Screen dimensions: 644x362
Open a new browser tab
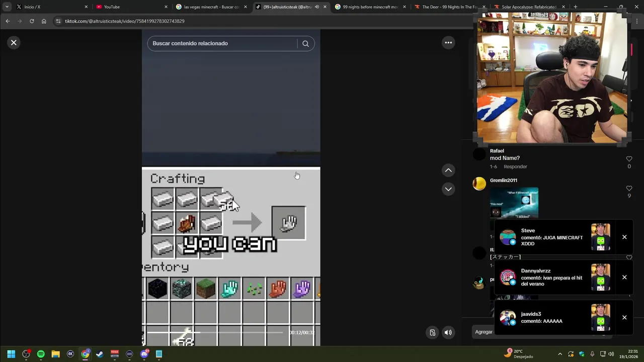click(x=575, y=7)
